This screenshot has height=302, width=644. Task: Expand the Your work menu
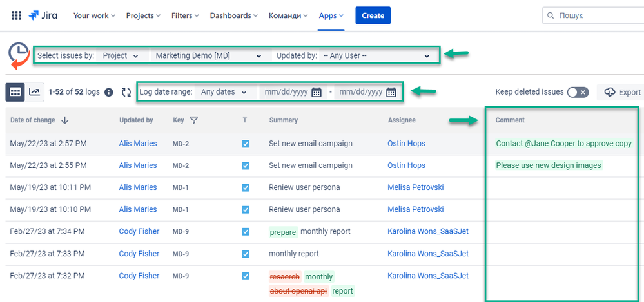pyautogui.click(x=94, y=15)
